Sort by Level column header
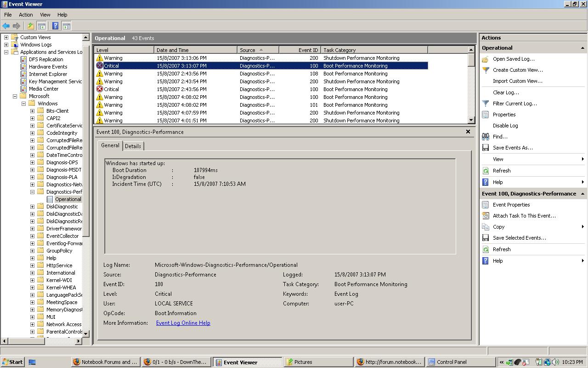Viewport: 588px width, 368px height. (x=124, y=50)
